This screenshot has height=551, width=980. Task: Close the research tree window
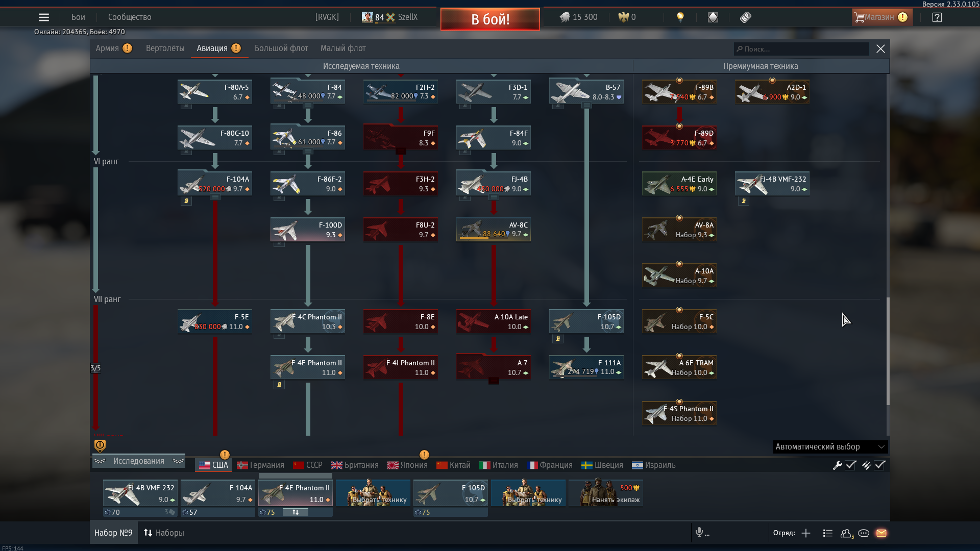tap(880, 48)
